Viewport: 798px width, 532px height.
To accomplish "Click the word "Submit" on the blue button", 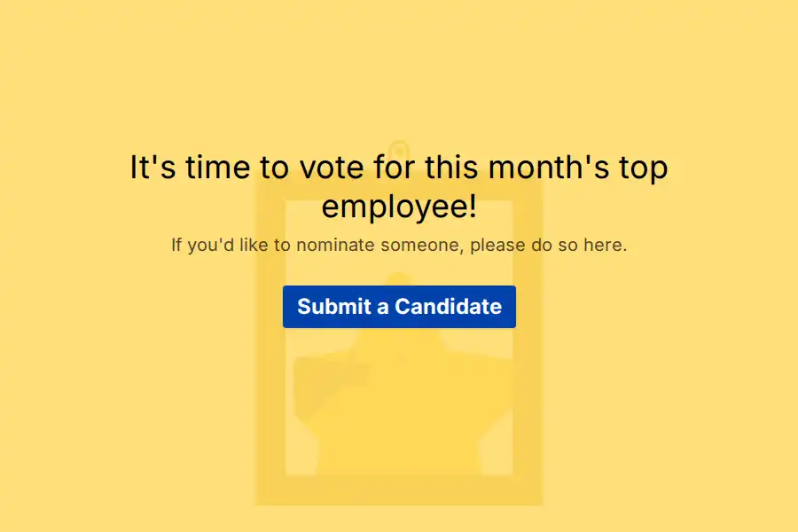I will [334, 307].
